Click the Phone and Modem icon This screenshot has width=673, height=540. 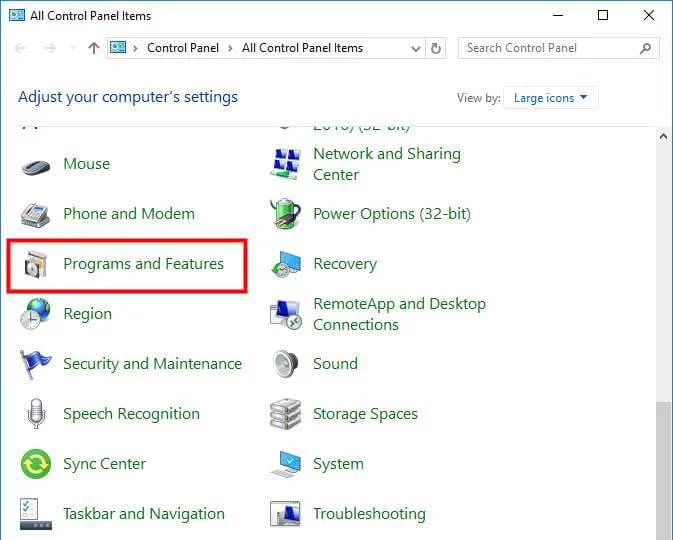(x=36, y=215)
